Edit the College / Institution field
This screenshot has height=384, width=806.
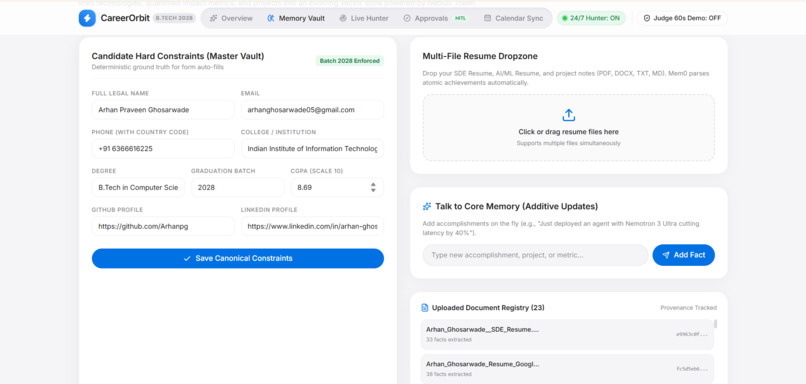point(312,149)
